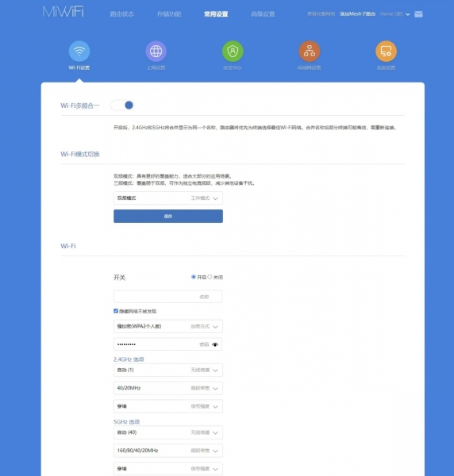This screenshot has width=454, height=476.
Task: Toggle the Wi-Fi multi-band merge switch
Action: click(x=122, y=106)
